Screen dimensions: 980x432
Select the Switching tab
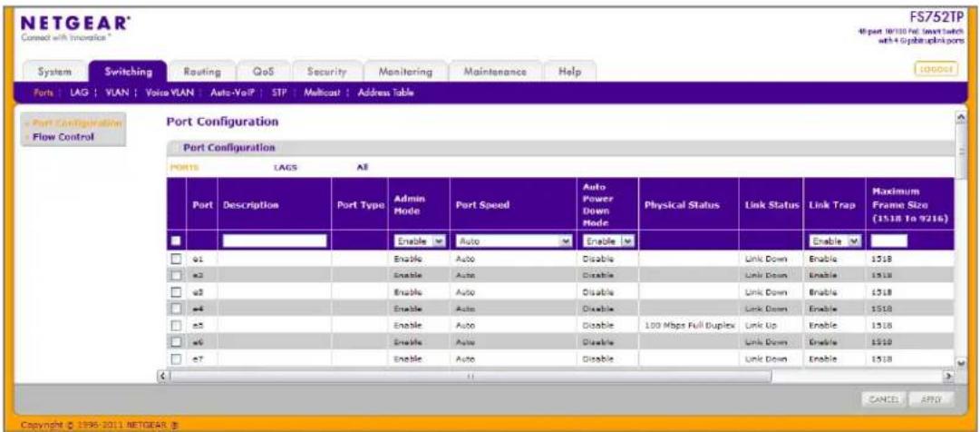(128, 72)
